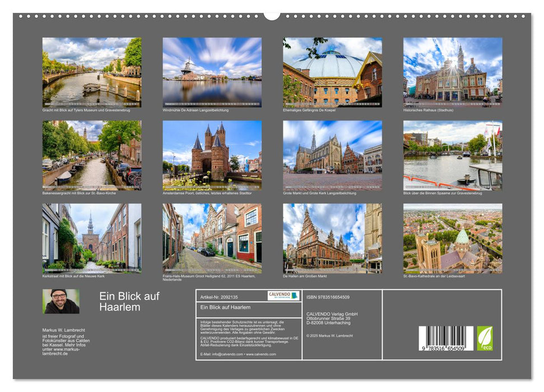Click the Historisches Rathaus (Stadhuis) image
This screenshot has height=392, width=544.
click(x=451, y=72)
